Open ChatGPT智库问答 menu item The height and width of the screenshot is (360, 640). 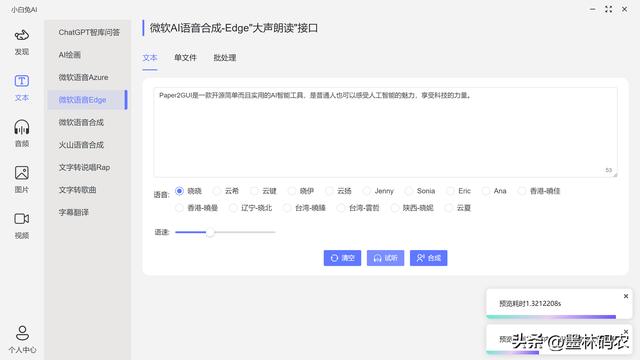[89, 32]
